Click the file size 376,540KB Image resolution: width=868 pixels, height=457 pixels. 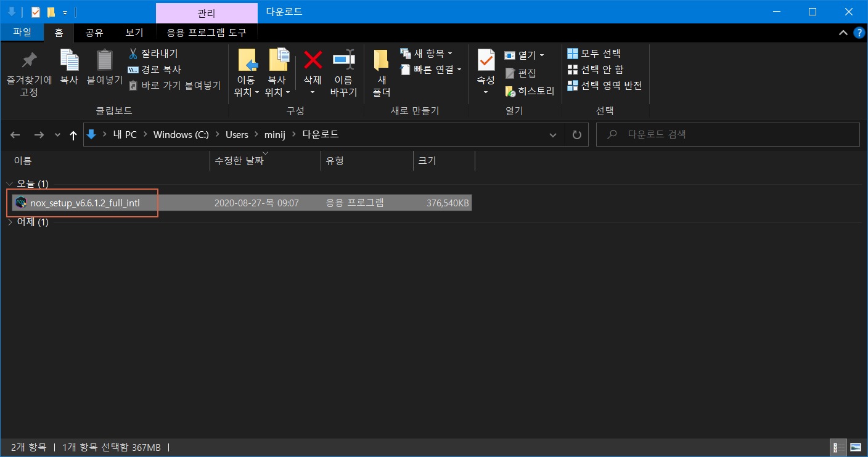tap(448, 203)
